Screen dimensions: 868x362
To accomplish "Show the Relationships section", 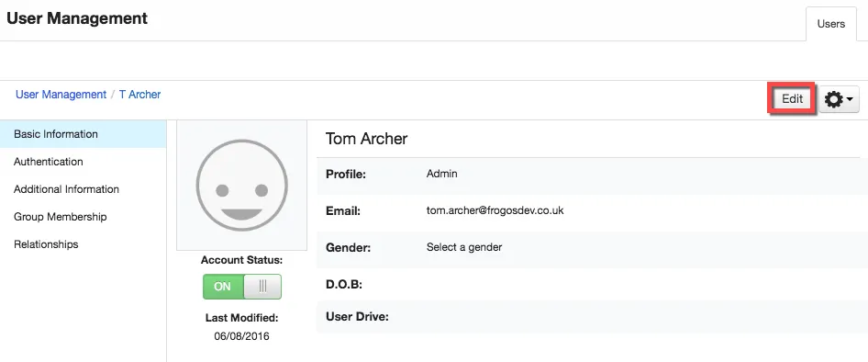I will [83, 244].
